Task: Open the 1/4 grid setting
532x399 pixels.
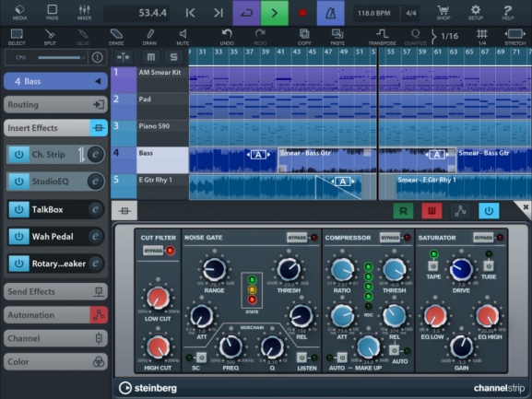Action: (x=482, y=37)
